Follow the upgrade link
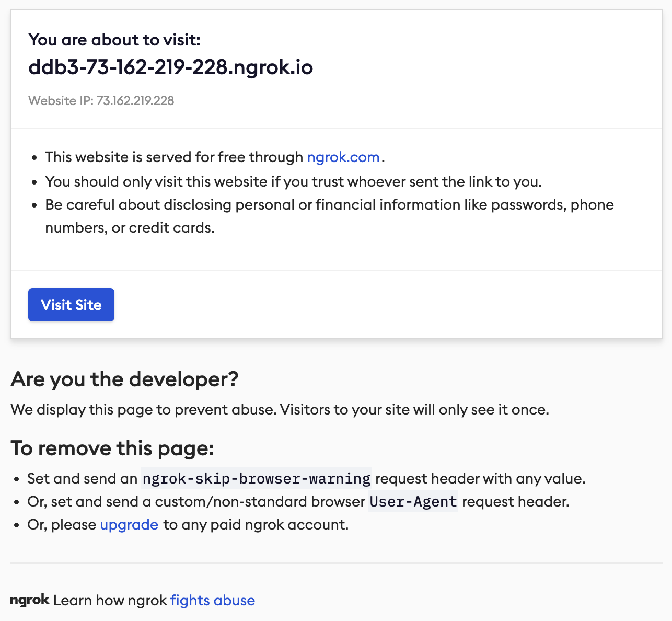Screen dimensions: 672x621 [x=129, y=525]
